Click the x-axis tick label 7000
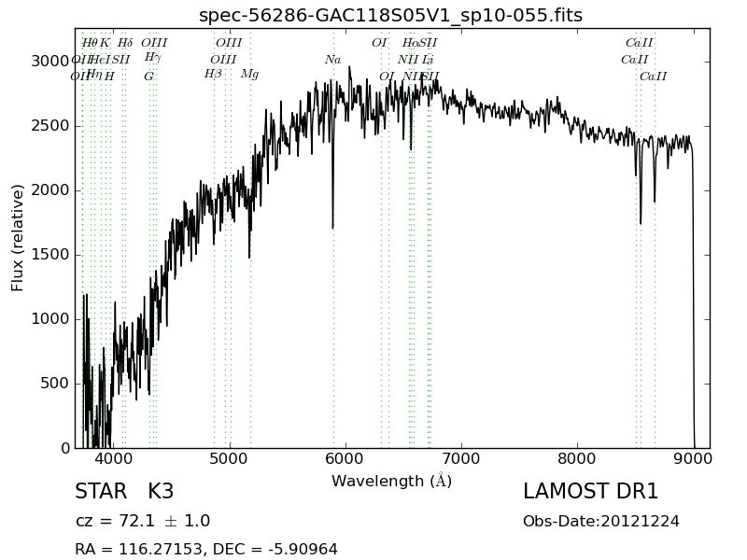The image size is (747, 560). (x=461, y=458)
